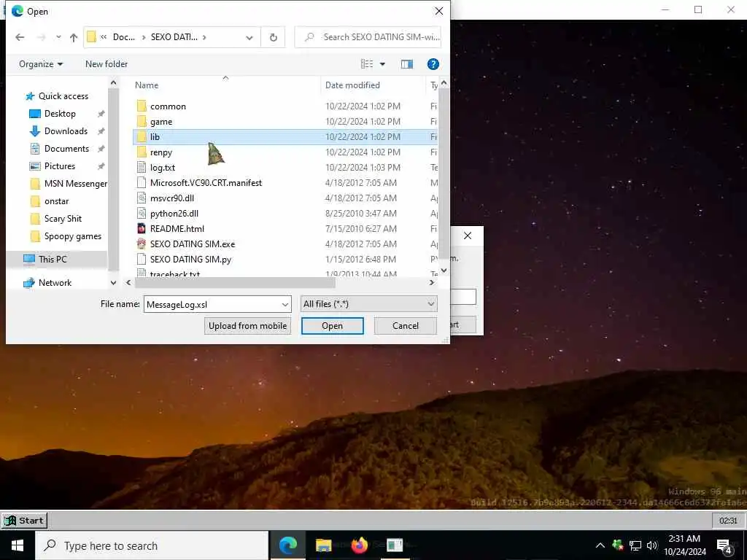The width and height of the screenshot is (747, 560).
Task: Open the recent locations dropdown arrow
Action: (58, 37)
